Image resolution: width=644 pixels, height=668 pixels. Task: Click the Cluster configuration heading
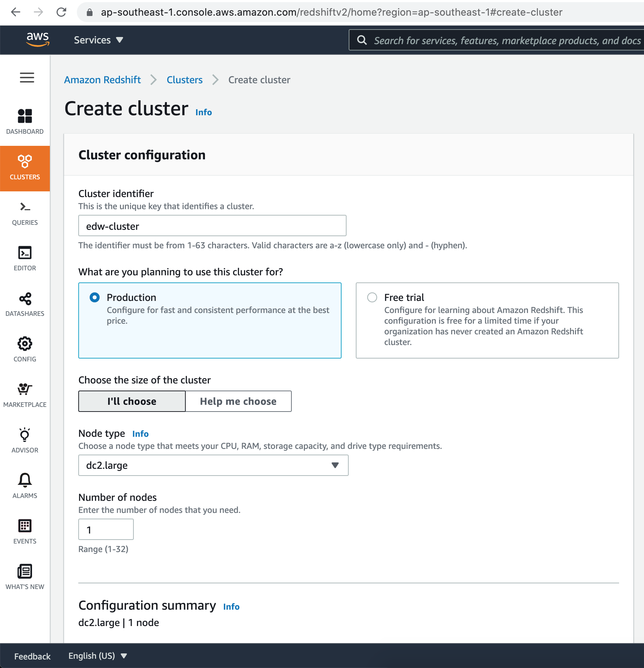click(142, 155)
